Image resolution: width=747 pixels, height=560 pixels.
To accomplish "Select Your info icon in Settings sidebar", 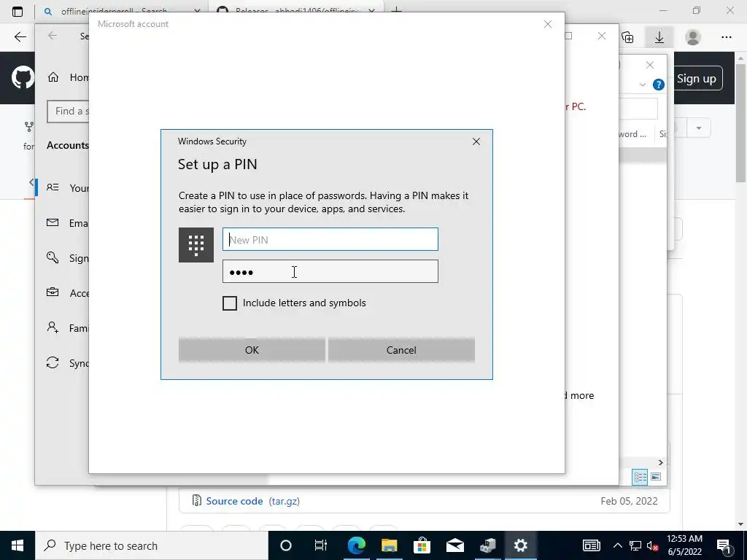I will (53, 187).
